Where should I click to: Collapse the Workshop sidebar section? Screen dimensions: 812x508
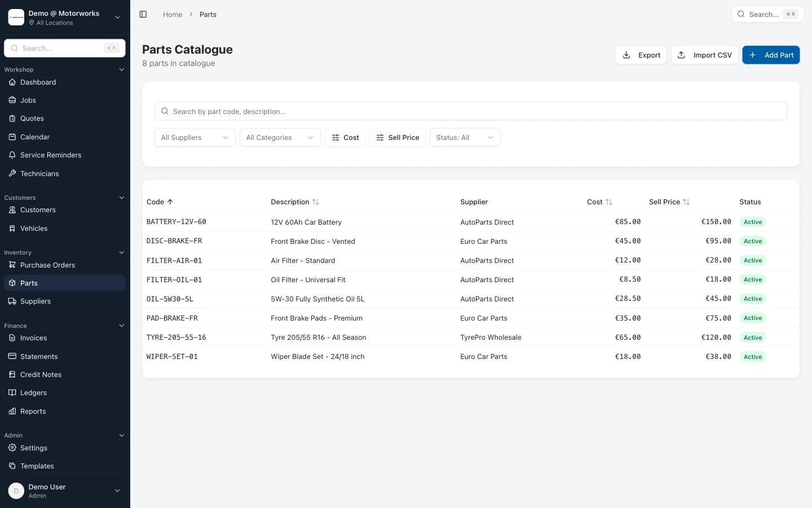pyautogui.click(x=122, y=69)
